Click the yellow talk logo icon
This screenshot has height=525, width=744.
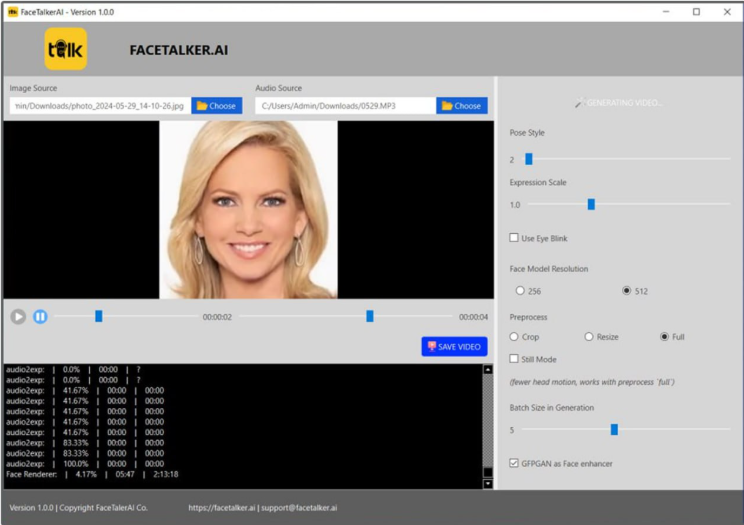66,49
